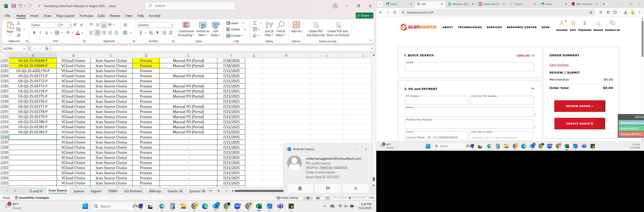Open Format as Table gallery
The width and height of the screenshot is (644, 212).
tap(202, 29)
